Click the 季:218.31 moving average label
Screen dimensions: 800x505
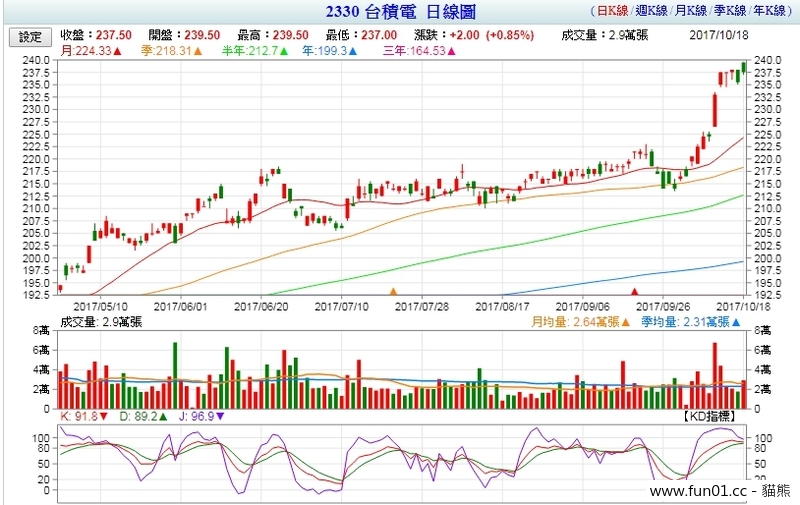click(172, 51)
